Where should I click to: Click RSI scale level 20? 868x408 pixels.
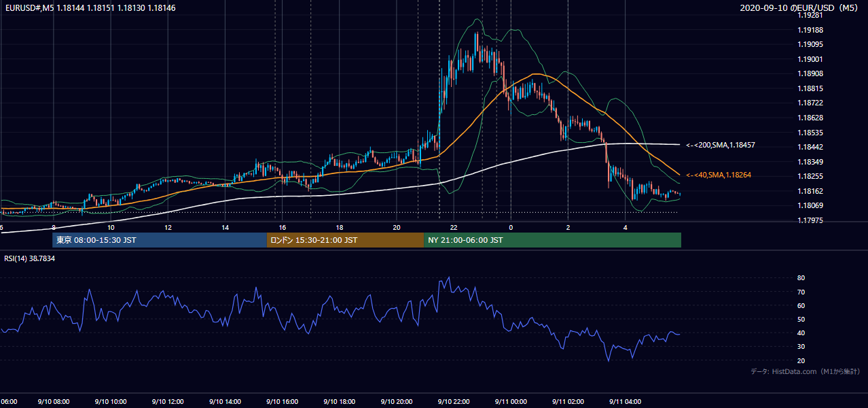[x=801, y=361]
